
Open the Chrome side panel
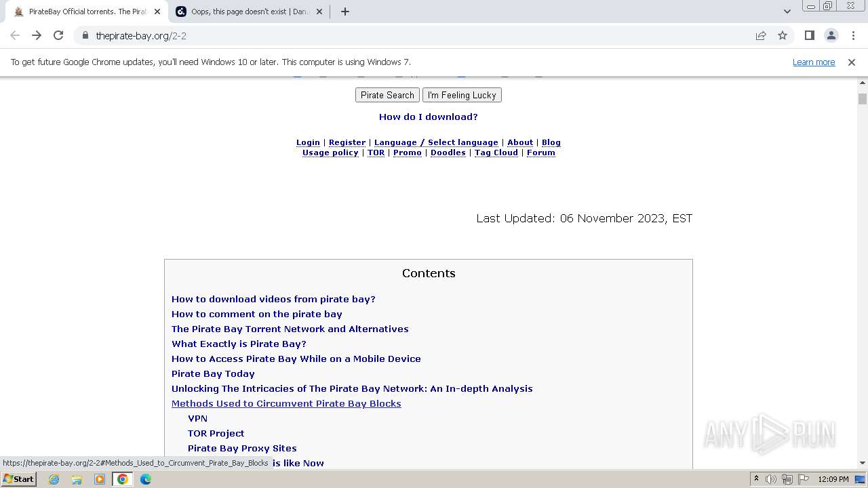809,35
